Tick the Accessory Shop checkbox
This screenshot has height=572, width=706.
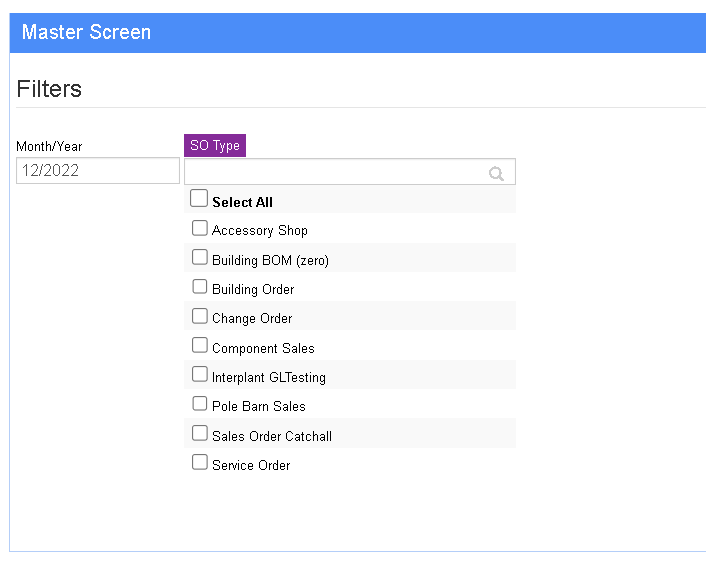(199, 228)
